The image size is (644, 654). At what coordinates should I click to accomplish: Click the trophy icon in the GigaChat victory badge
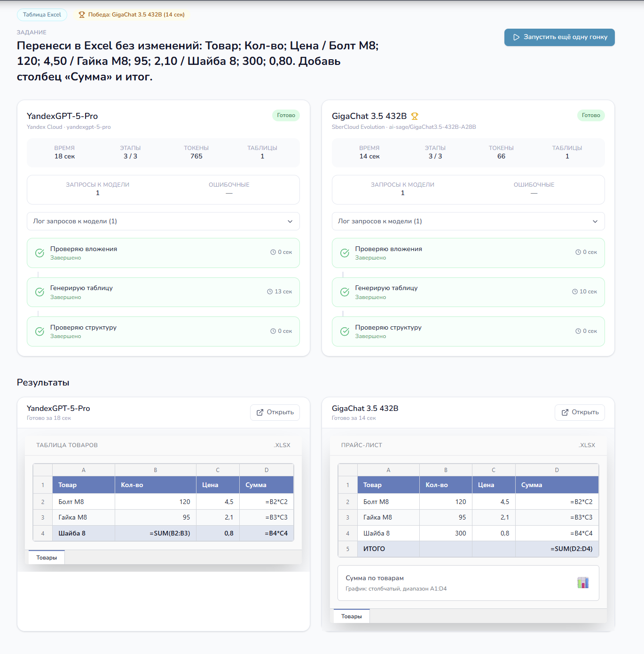click(x=82, y=15)
